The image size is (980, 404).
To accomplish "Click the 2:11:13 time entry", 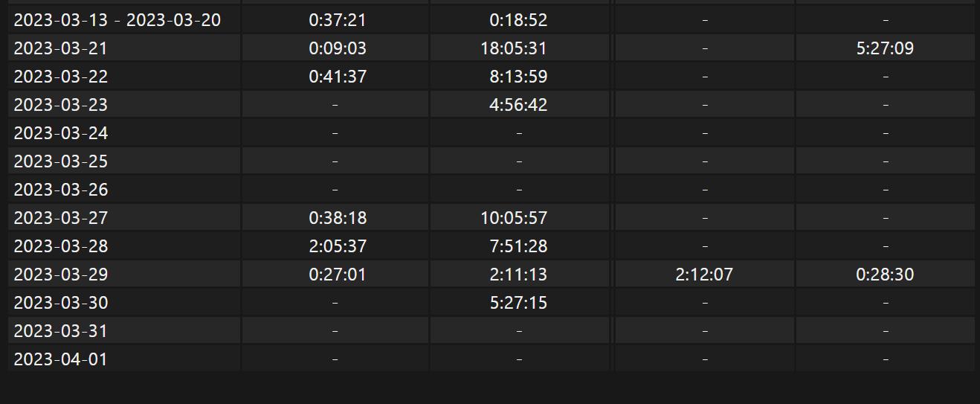I will coord(518,275).
